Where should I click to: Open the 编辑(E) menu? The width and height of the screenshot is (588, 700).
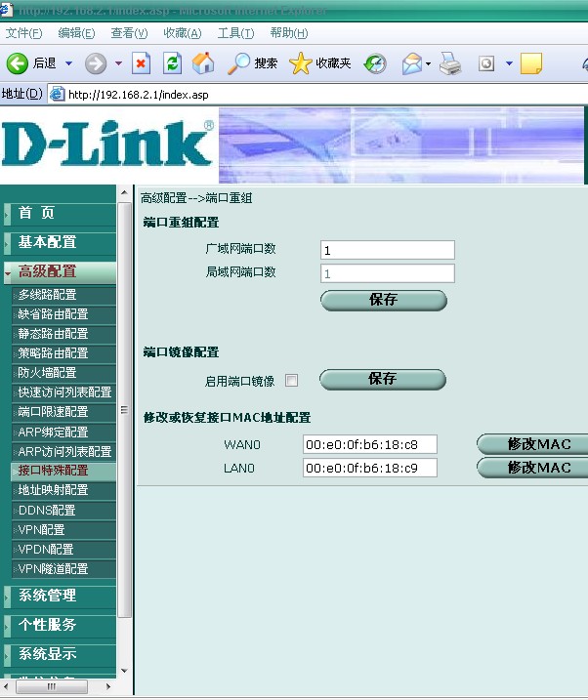76,33
